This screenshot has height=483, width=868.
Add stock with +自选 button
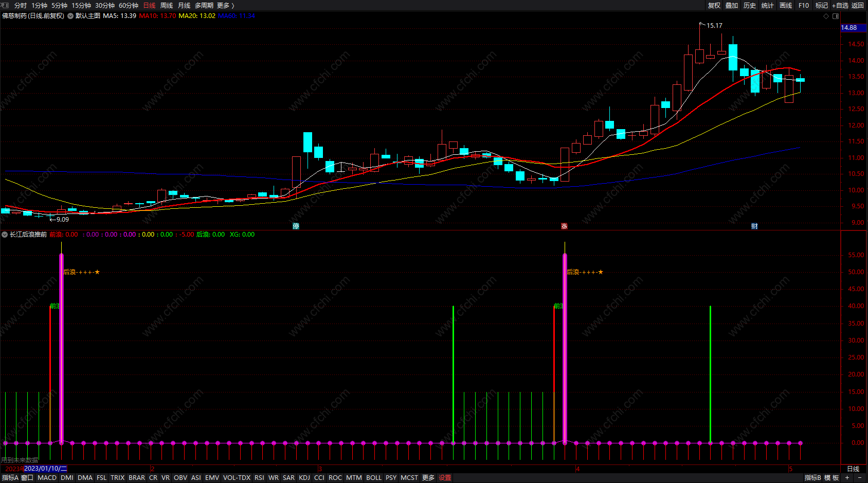click(x=840, y=5)
